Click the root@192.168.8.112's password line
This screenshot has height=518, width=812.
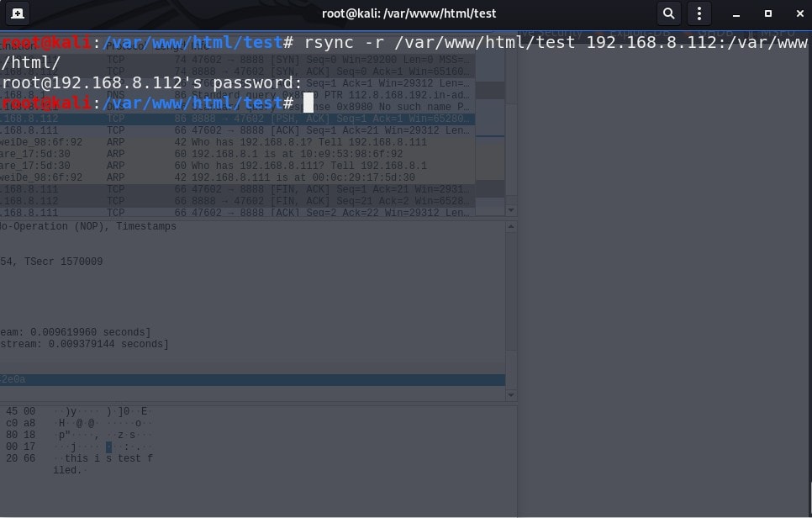coord(152,83)
